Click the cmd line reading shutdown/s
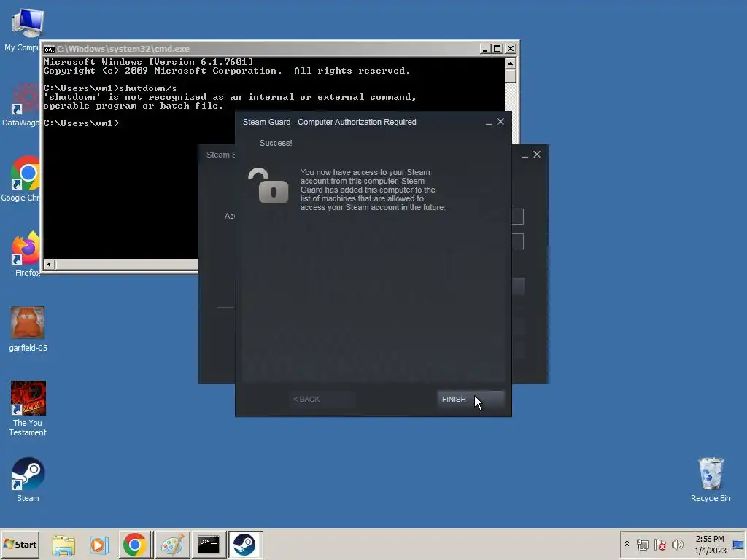747x560 pixels. point(110,88)
